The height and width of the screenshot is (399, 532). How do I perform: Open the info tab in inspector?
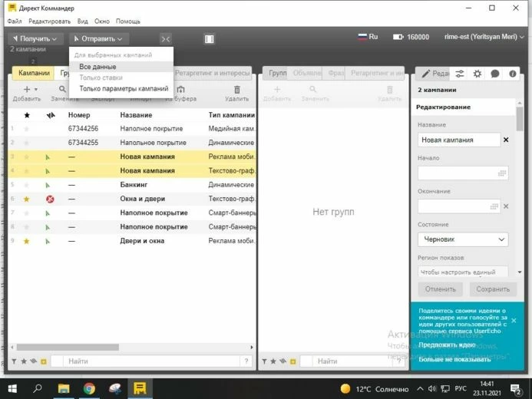pyautogui.click(x=513, y=74)
